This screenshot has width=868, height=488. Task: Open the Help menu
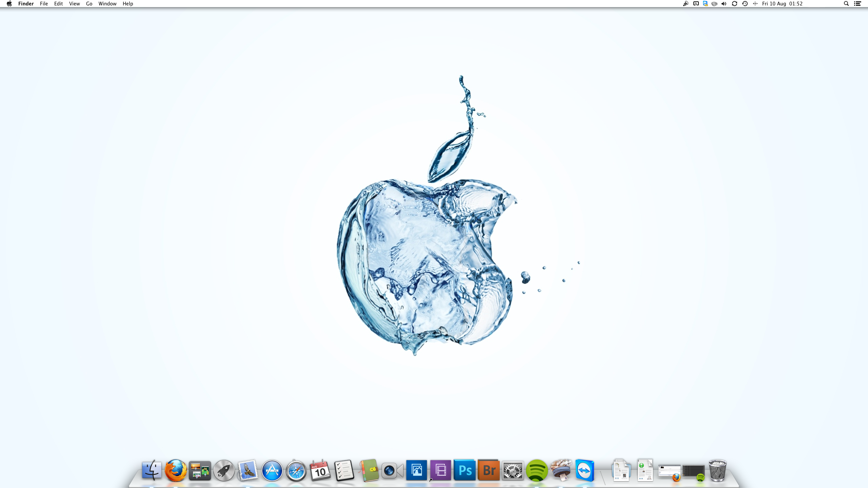pos(128,4)
